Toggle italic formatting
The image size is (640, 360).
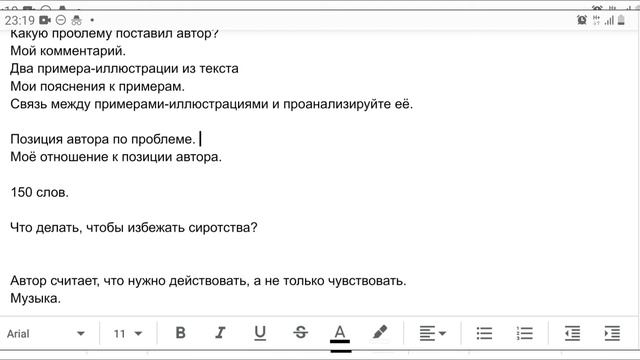[x=220, y=333]
